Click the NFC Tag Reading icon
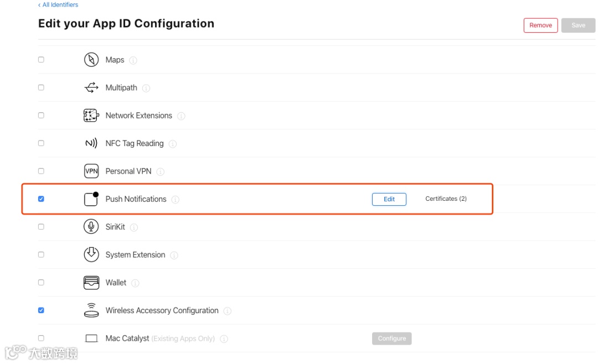598x364 pixels. click(x=91, y=143)
